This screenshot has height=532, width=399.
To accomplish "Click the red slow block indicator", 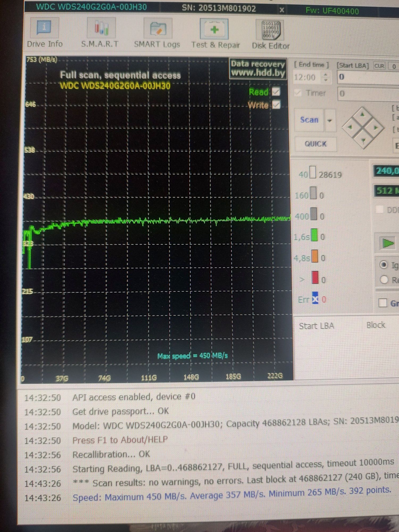I will tap(315, 277).
